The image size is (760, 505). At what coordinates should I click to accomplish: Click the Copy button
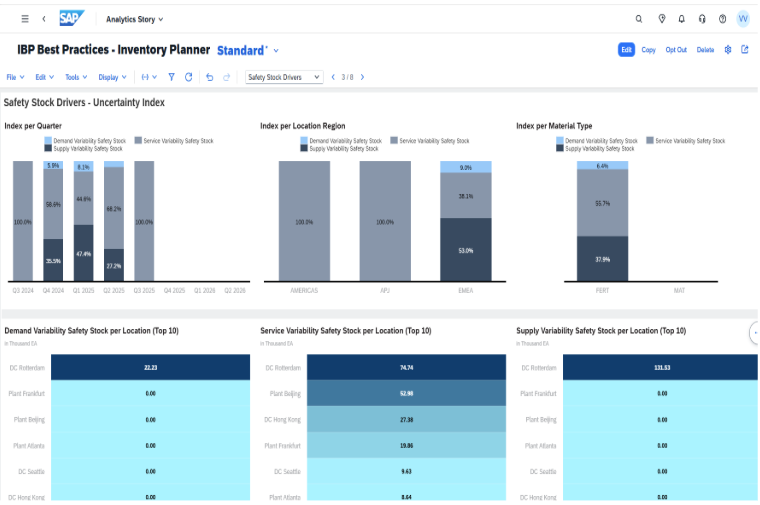[x=648, y=49]
